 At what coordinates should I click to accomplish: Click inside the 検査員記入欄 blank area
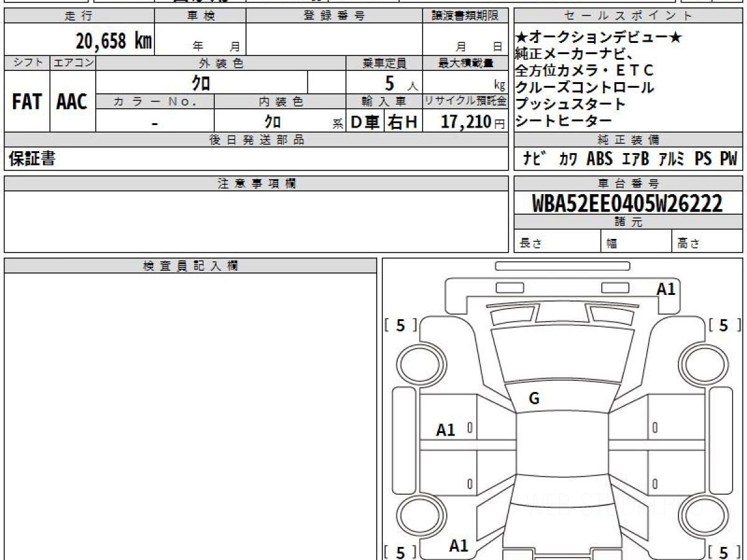click(190, 411)
